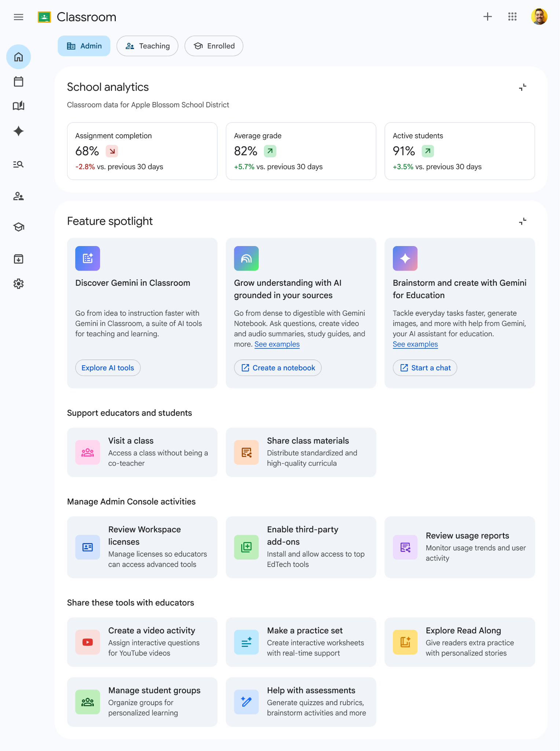
Task: Collapse the Feature spotlight section
Action: [x=523, y=221]
